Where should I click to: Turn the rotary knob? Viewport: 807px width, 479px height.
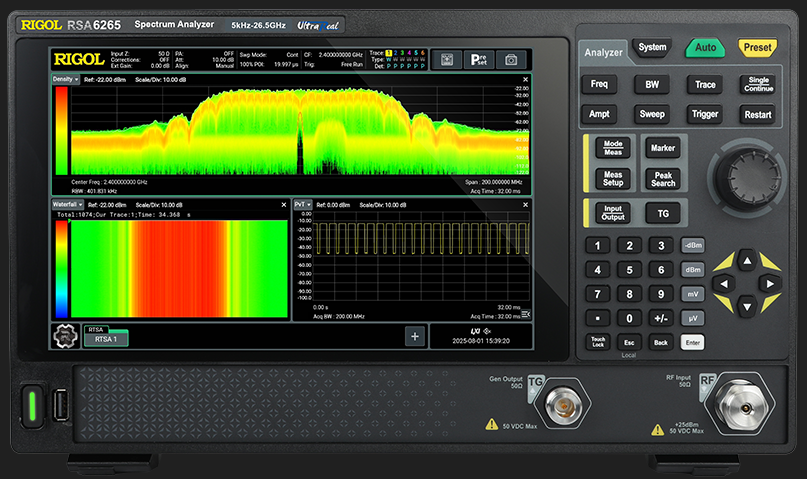click(747, 178)
